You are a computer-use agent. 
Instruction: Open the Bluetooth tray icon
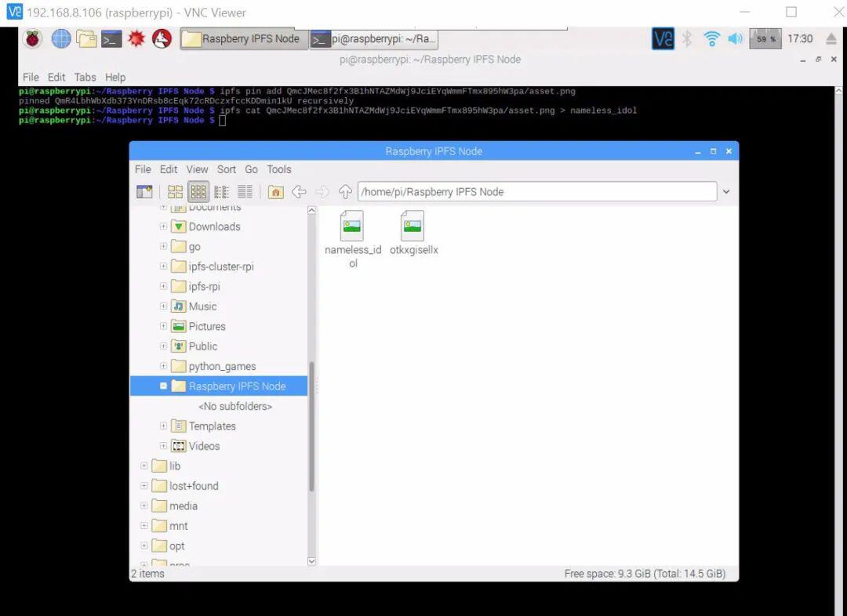[687, 39]
